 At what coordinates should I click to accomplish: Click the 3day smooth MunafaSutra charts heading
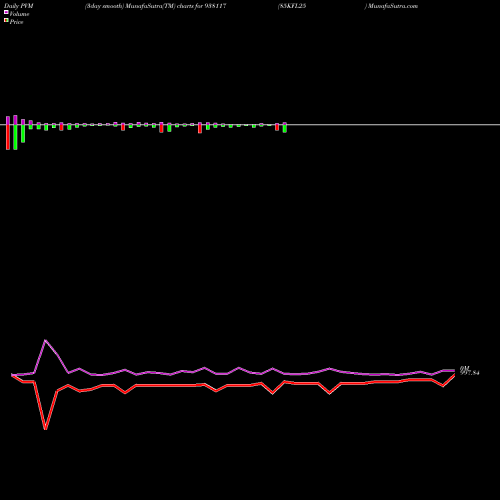(x=156, y=6)
